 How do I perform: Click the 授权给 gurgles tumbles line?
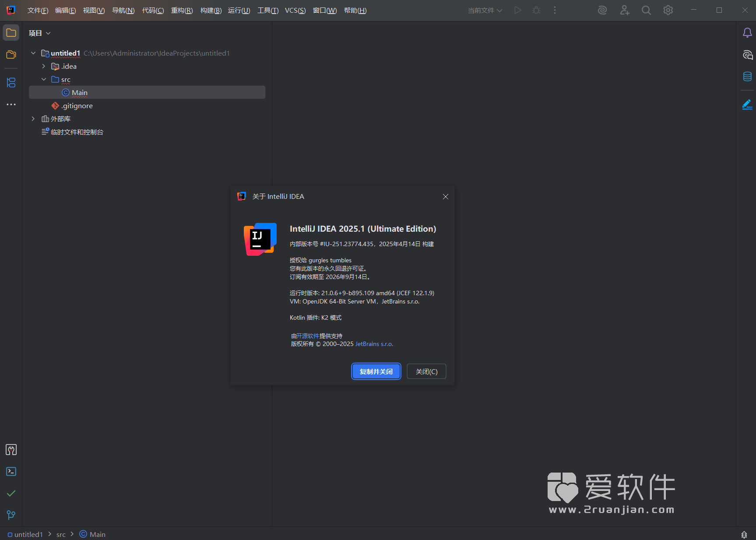pyautogui.click(x=320, y=260)
